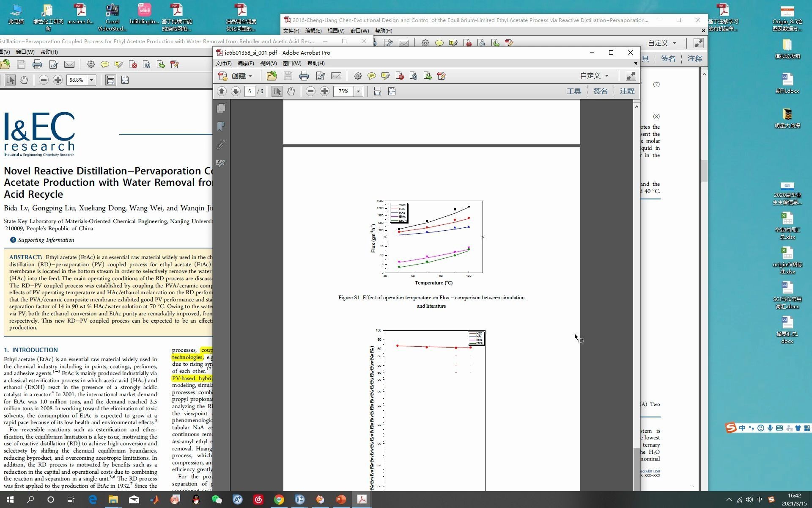The width and height of the screenshot is (812, 508).
Task: Select the hand tool beside the 6/6 page box
Action: [x=291, y=91]
